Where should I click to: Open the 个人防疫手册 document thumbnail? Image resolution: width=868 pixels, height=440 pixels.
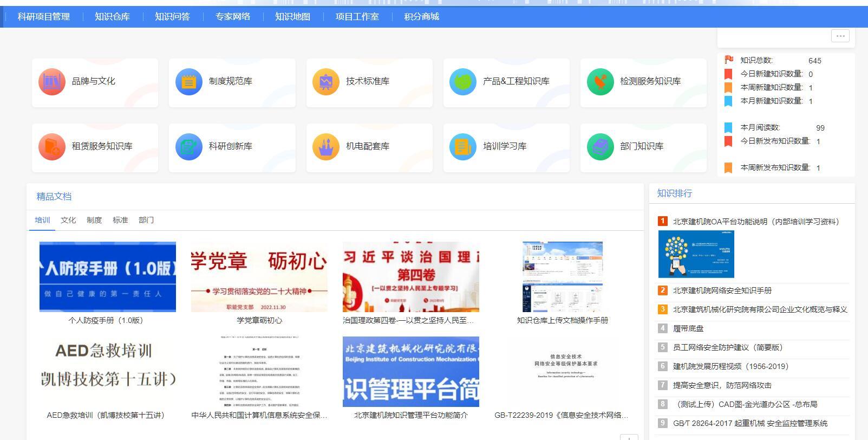(108, 277)
